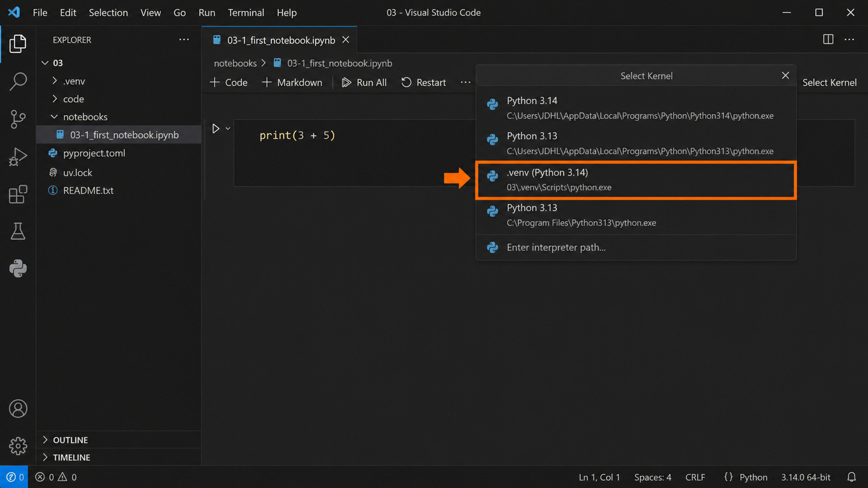Open the Extensions view icon
This screenshot has width=868, height=488.
coord(18,194)
